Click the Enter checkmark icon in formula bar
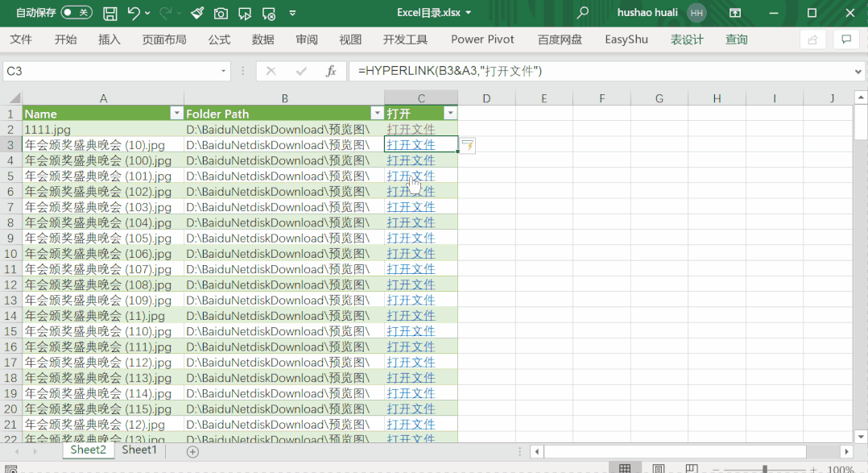This screenshot has width=868, height=473. tap(301, 71)
